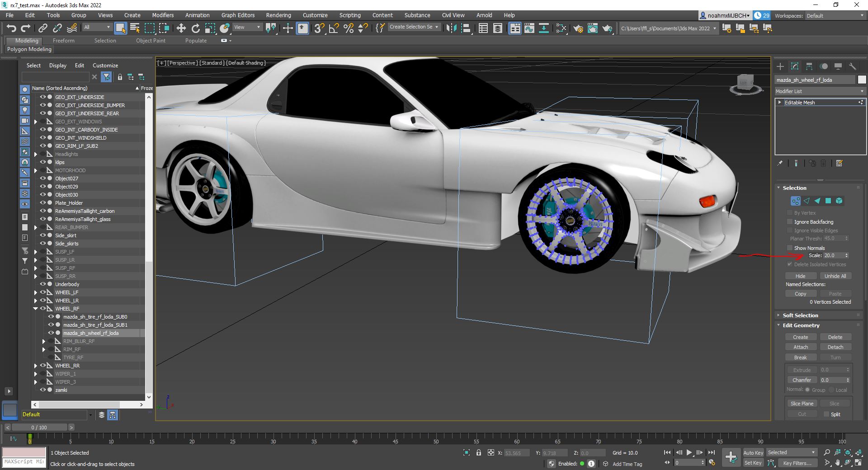Viewport: 868px width, 470px height.
Task: Click the Slice Plane button
Action: pos(802,404)
